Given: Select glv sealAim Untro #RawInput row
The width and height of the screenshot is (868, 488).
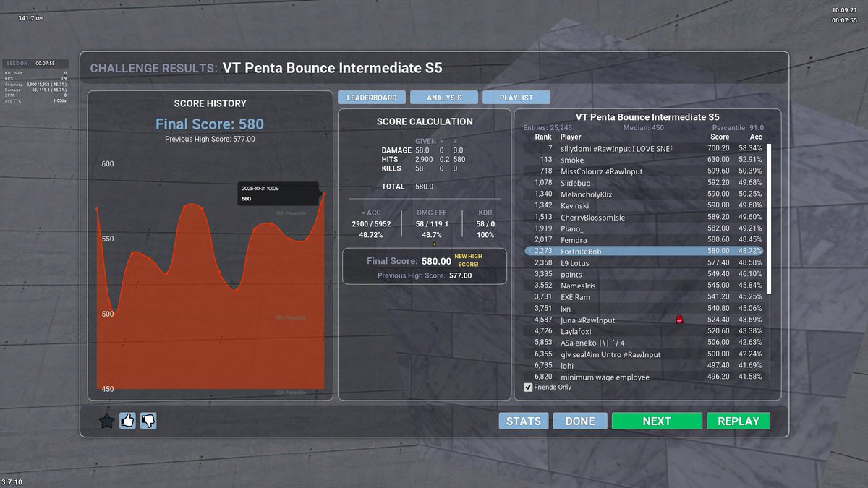Looking at the screenshot, I should [644, 354].
